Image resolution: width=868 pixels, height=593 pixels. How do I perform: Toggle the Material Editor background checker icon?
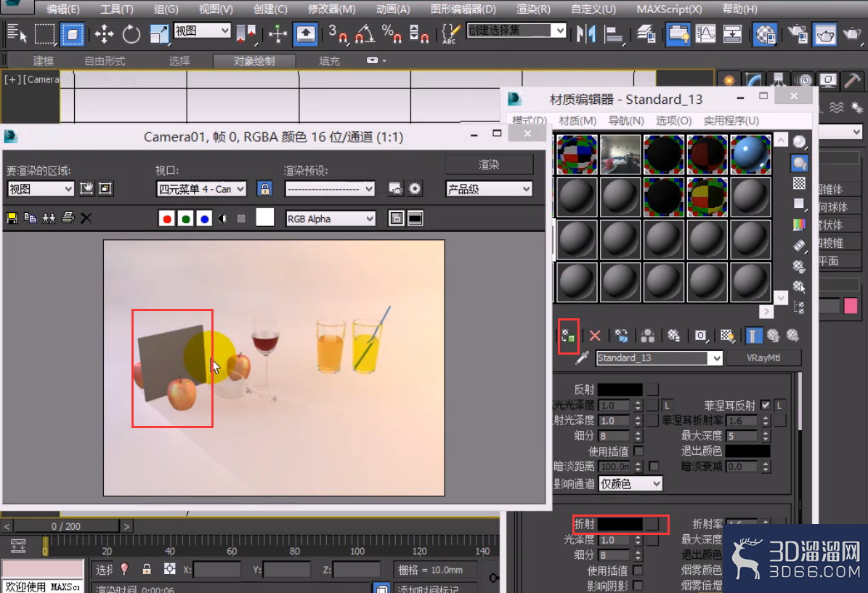pos(799,183)
